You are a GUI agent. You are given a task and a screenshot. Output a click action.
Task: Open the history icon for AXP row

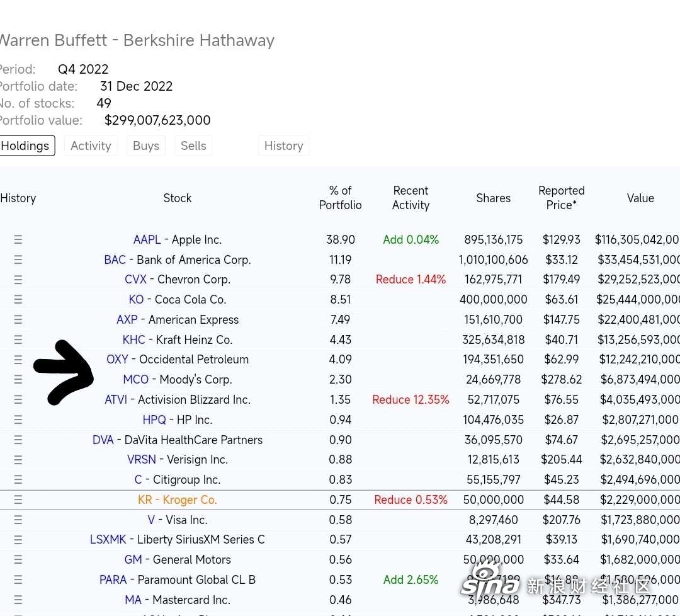(18, 320)
